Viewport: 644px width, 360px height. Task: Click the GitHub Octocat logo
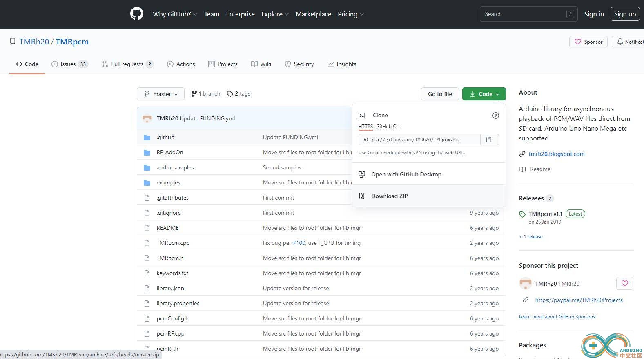coord(137,14)
